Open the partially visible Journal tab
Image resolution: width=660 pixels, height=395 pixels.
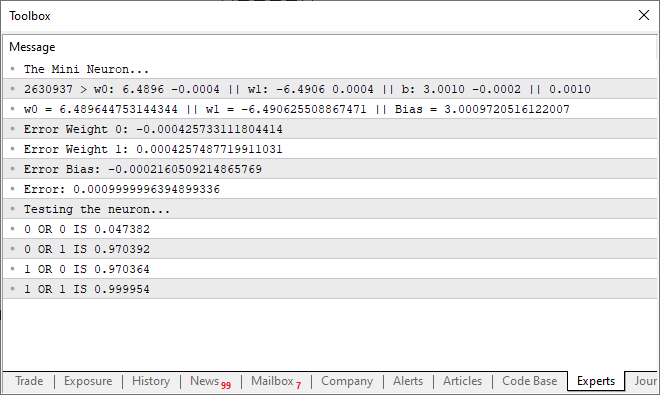click(x=643, y=381)
